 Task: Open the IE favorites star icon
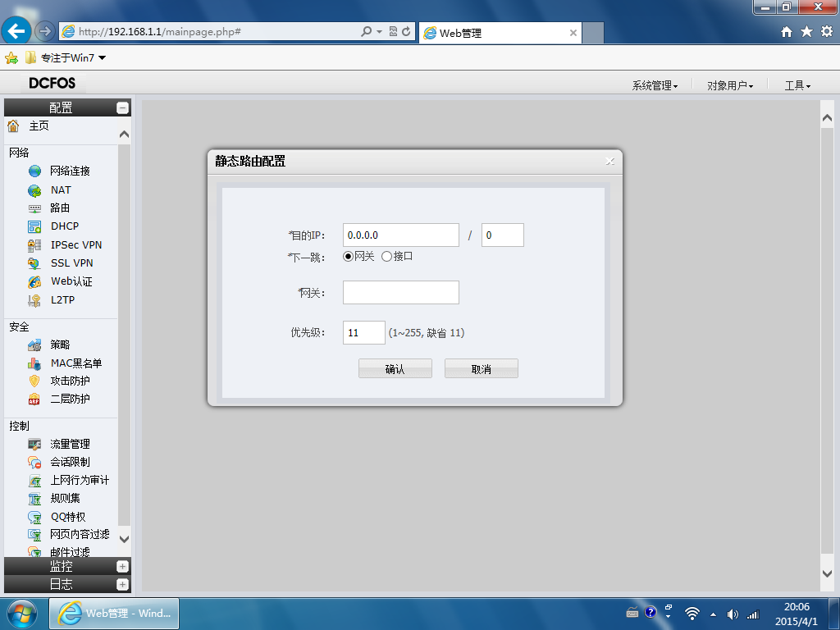807,32
